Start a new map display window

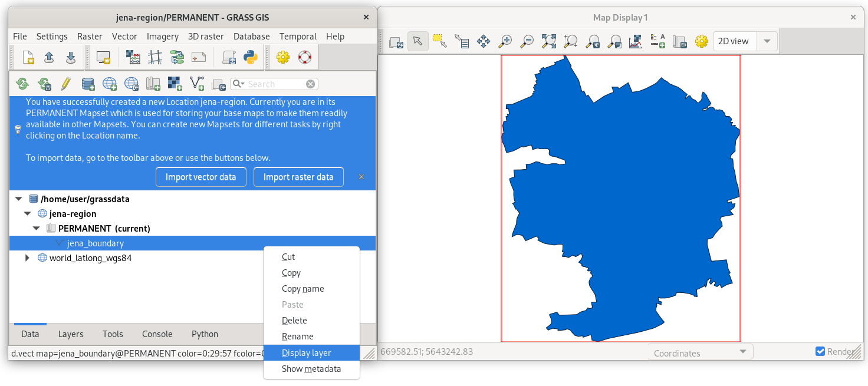tap(104, 57)
